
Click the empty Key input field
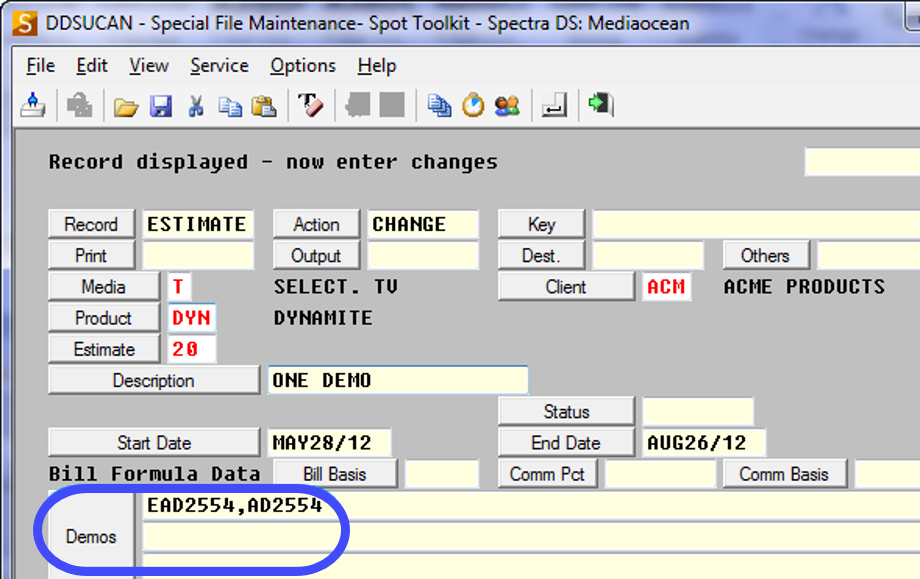(x=756, y=224)
